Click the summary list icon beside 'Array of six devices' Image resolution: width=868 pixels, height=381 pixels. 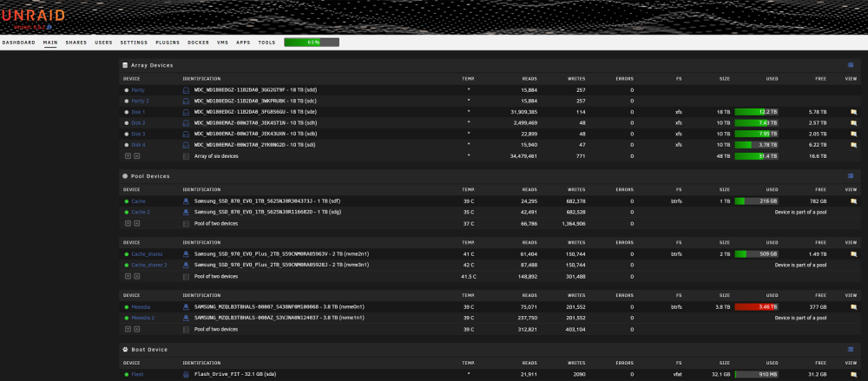(x=186, y=156)
